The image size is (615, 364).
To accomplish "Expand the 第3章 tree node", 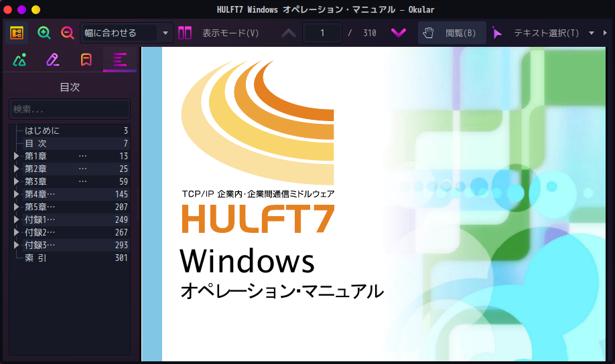I will tap(16, 181).
